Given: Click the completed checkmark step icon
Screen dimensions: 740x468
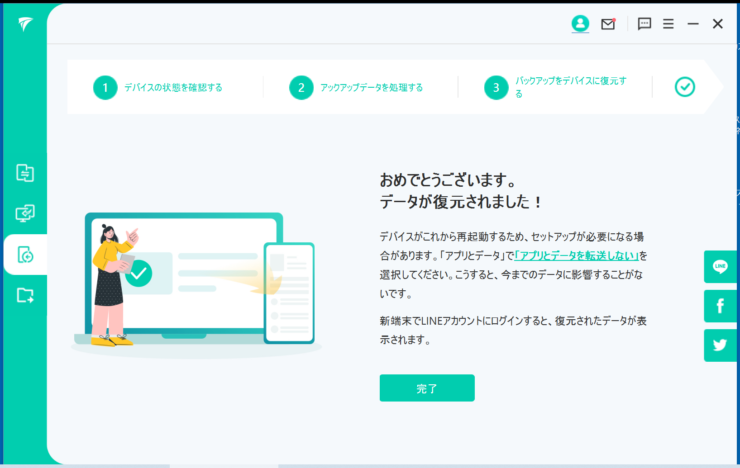Looking at the screenshot, I should (685, 87).
